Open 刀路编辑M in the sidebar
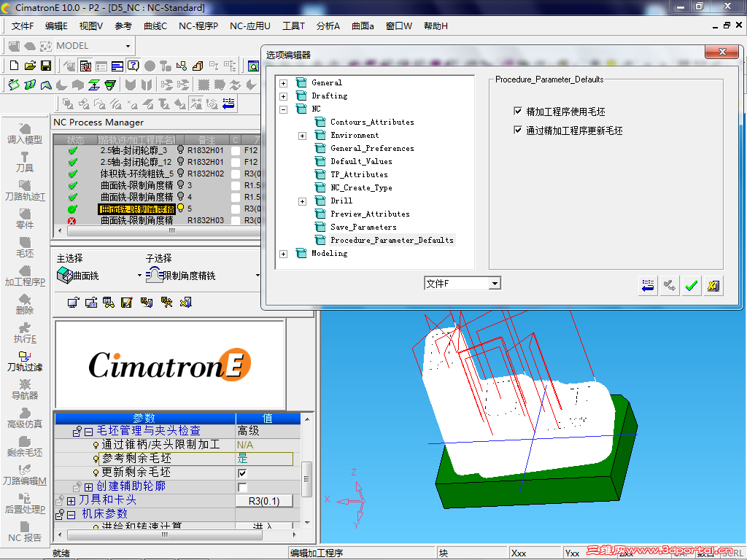Image resolution: width=747 pixels, height=560 pixels. [x=25, y=475]
